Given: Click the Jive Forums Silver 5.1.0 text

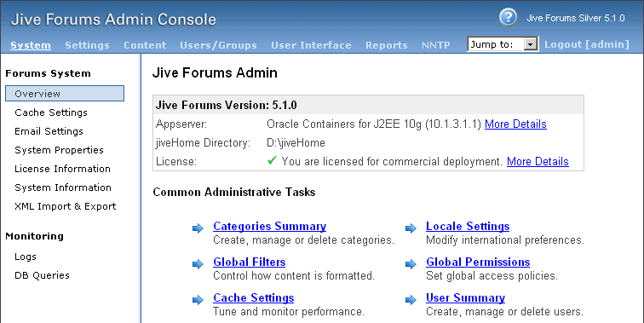Looking at the screenshot, I should (x=576, y=18).
